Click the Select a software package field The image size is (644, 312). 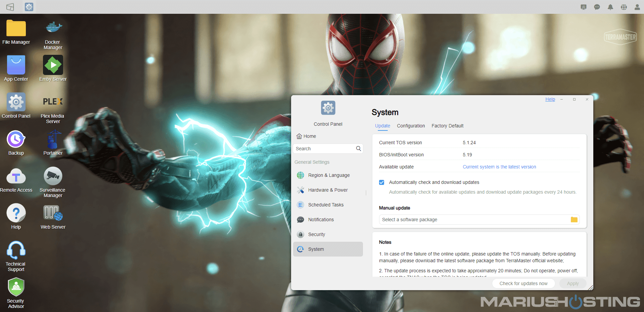coord(479,220)
